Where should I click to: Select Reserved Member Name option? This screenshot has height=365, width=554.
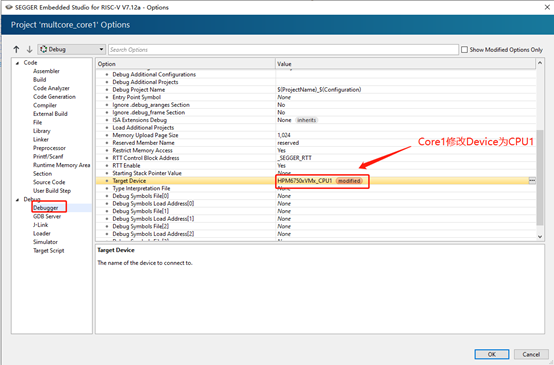pos(143,143)
